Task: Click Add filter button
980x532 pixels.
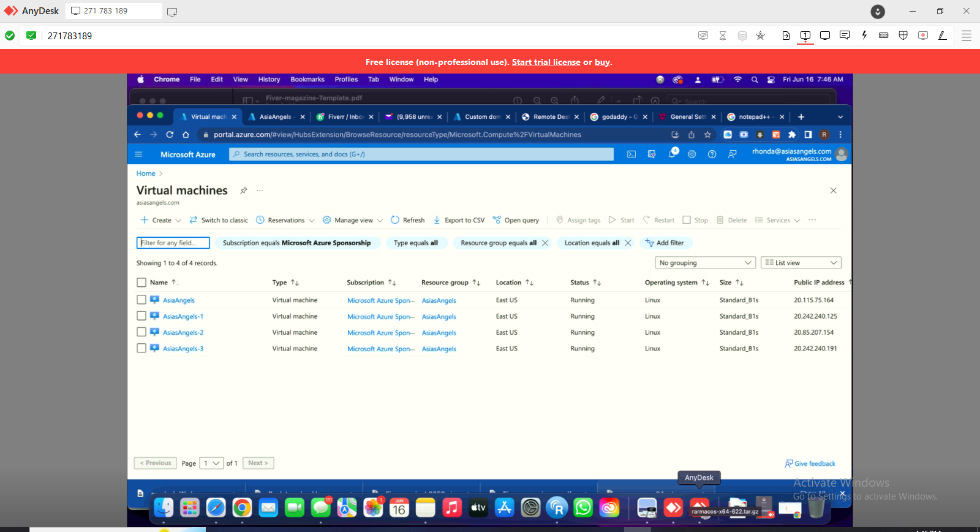Action: (665, 243)
